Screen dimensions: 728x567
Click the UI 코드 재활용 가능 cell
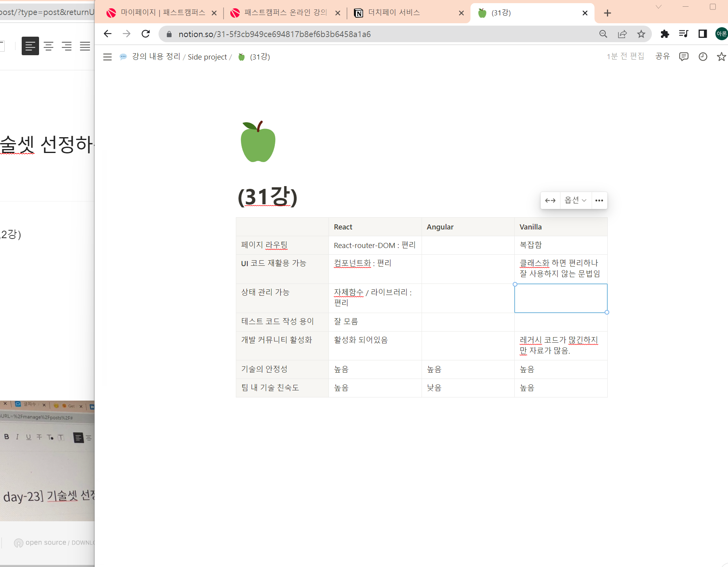click(x=282, y=269)
